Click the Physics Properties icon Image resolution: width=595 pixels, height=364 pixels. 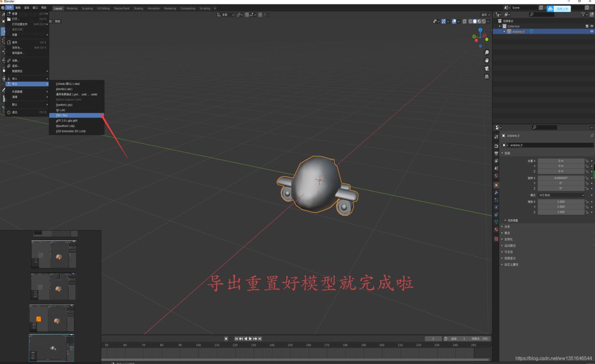497,207
